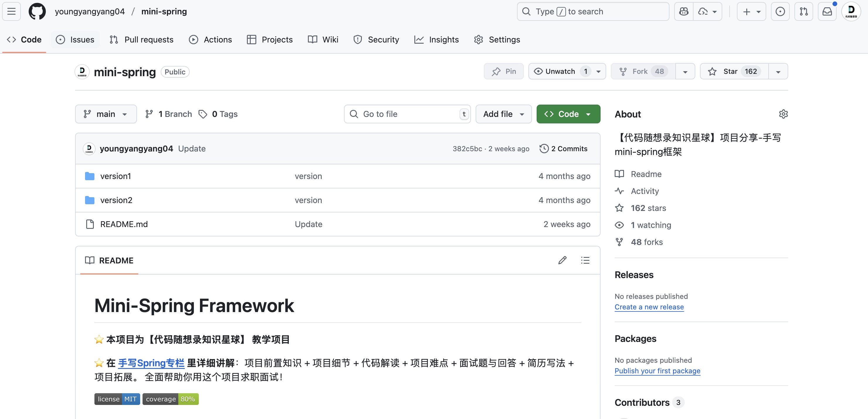Open the create new plus dropdown

pos(751,11)
